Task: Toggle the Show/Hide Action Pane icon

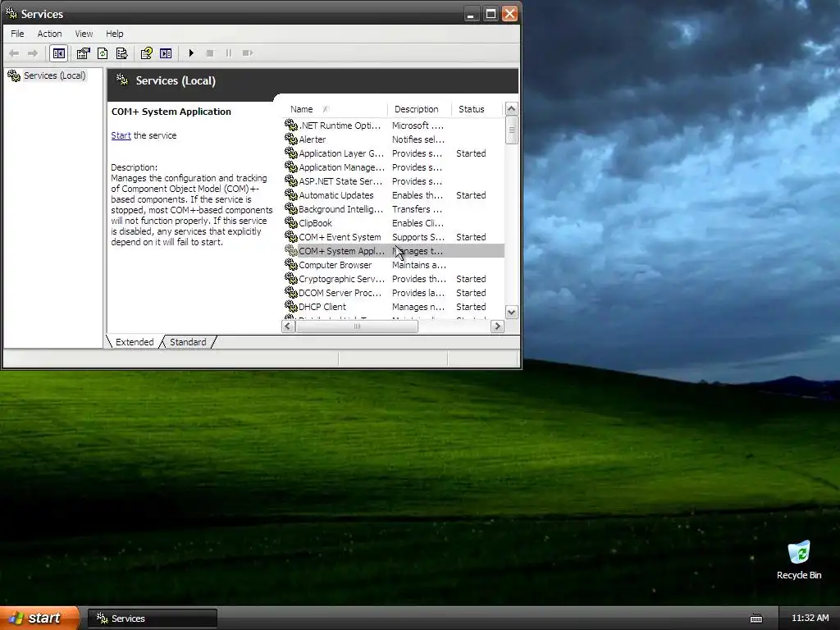Action: click(166, 53)
